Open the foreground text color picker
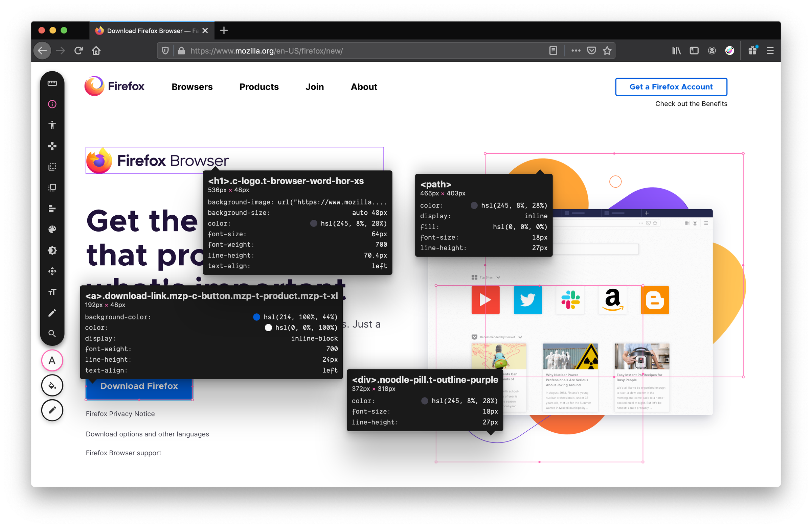 point(52,360)
